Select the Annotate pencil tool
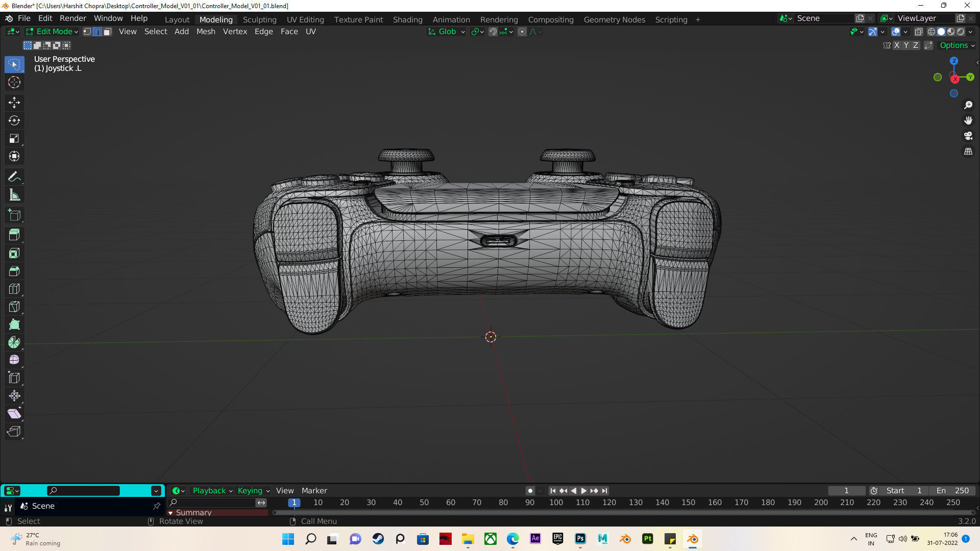Screen dimensions: 980x551 coord(14,177)
